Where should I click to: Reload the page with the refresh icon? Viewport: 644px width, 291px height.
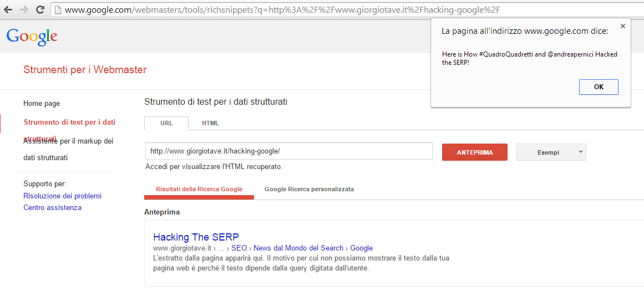[40, 9]
